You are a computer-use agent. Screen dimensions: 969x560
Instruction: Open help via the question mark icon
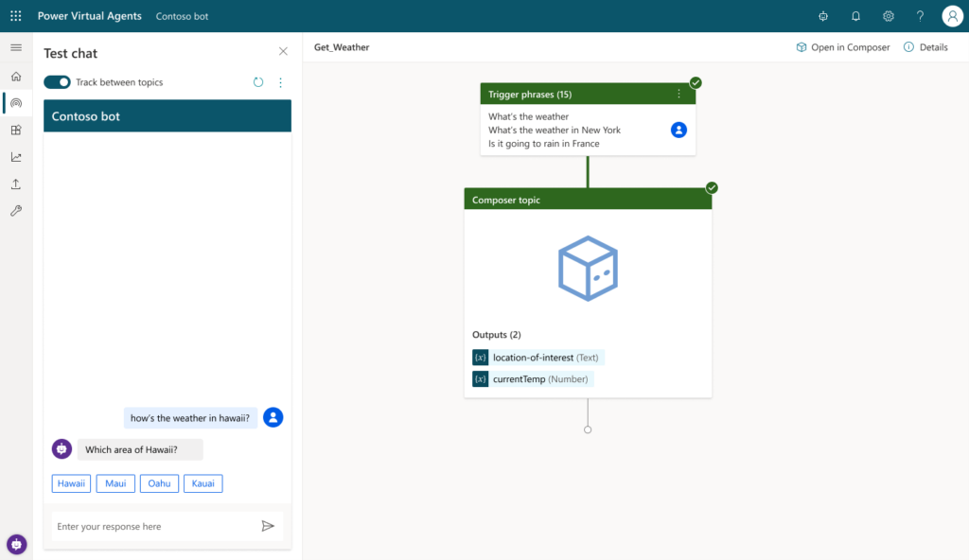click(919, 15)
